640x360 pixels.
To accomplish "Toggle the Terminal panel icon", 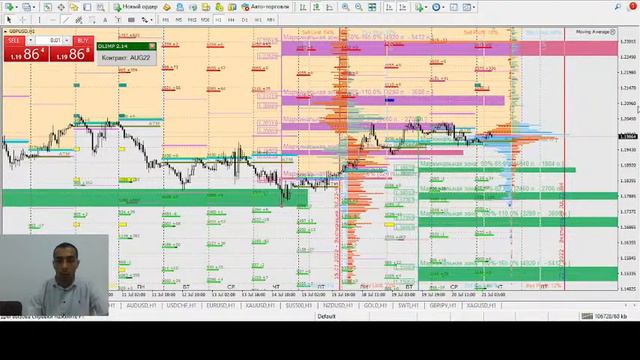I will pyautogui.click(x=87, y=7).
